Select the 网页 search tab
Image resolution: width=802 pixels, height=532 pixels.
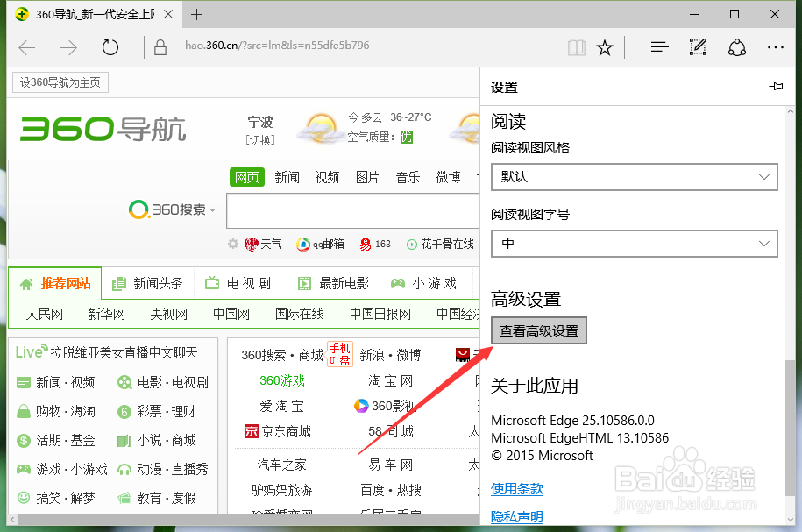coord(247,177)
